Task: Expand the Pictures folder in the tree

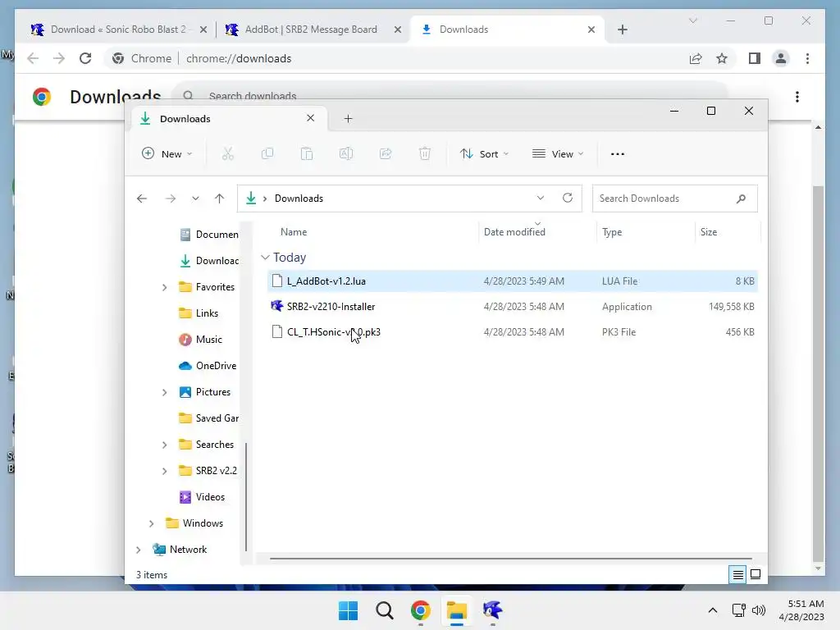Action: tap(164, 392)
